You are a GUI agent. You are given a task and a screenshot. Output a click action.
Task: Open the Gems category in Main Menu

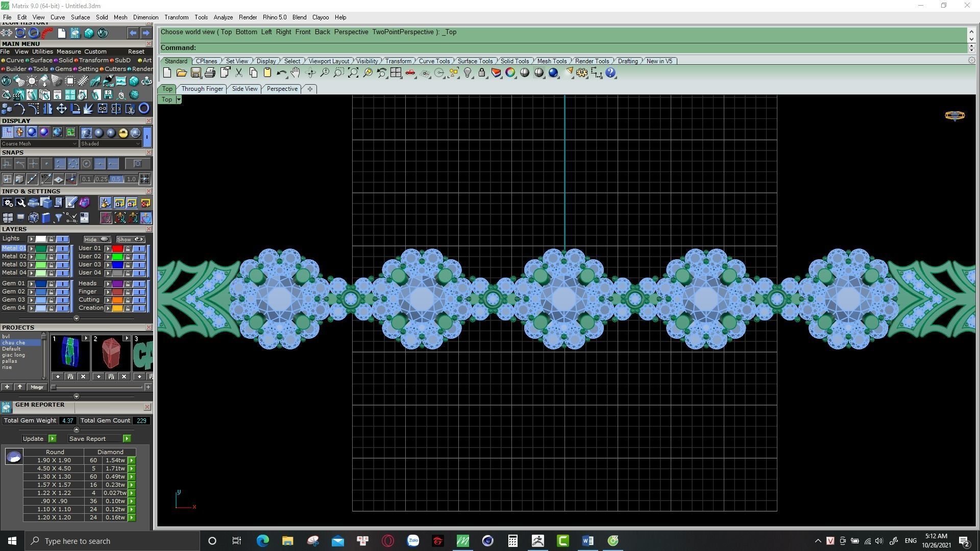63,69
